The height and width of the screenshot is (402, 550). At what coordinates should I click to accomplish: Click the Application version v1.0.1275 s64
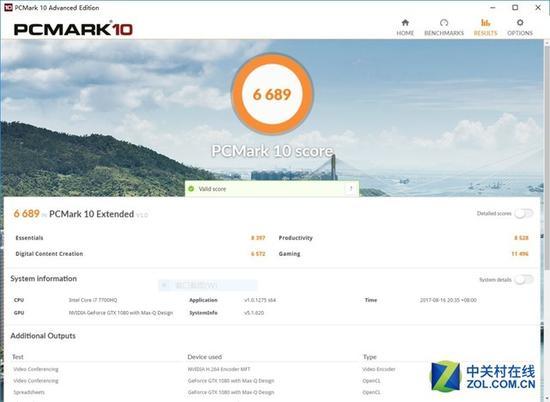click(260, 300)
